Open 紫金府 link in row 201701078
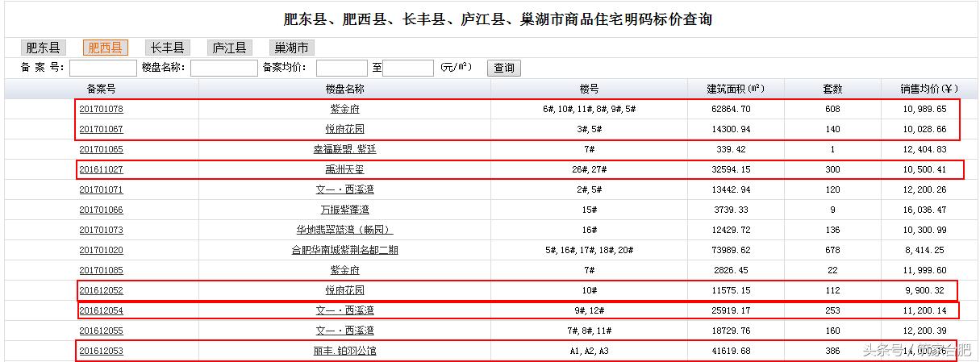Screen dimensions: 980x362 [344, 109]
